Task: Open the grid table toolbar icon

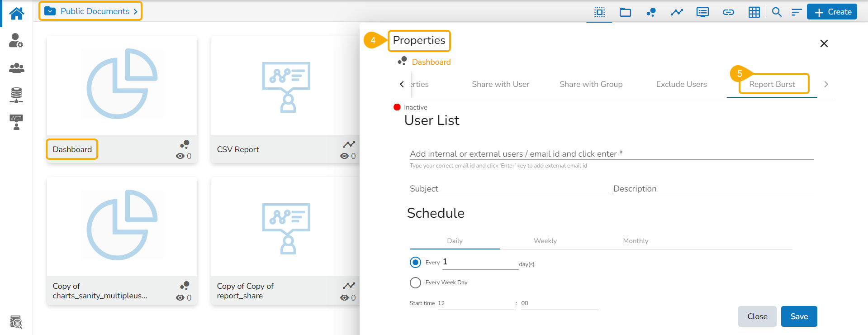Action: pyautogui.click(x=754, y=12)
